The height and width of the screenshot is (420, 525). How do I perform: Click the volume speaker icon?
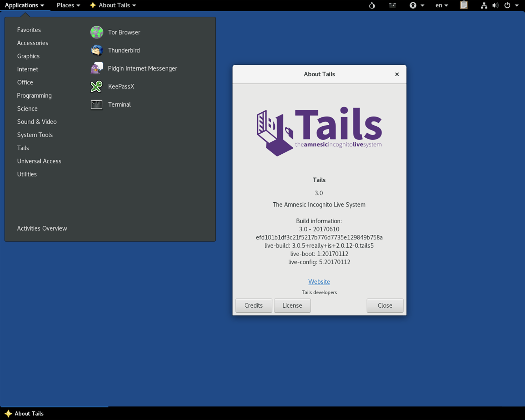pos(495,5)
